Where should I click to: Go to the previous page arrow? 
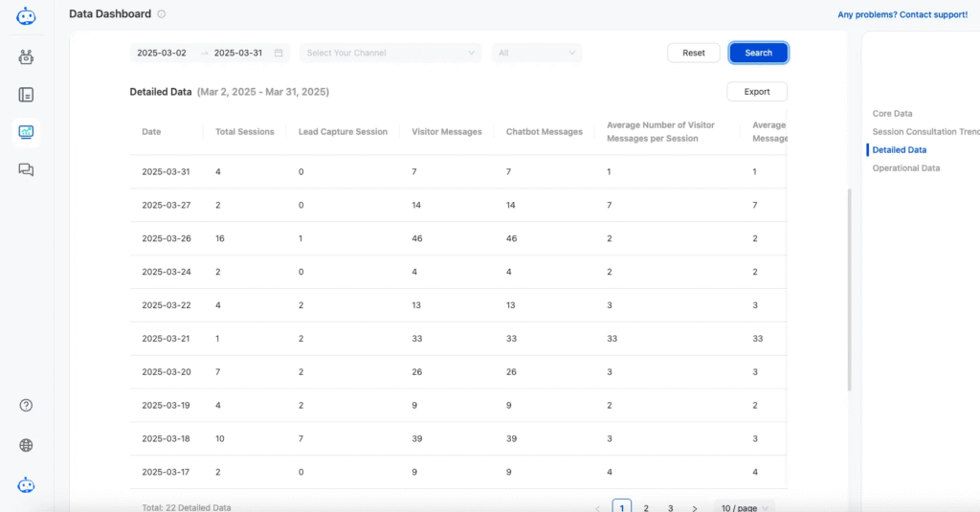pos(597,508)
